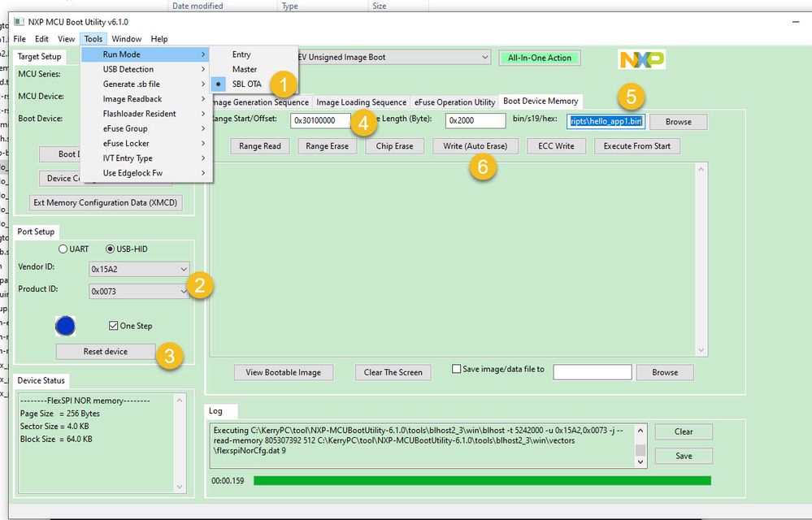812x520 pixels.
Task: Click the Execute From Start button
Action: pos(637,146)
